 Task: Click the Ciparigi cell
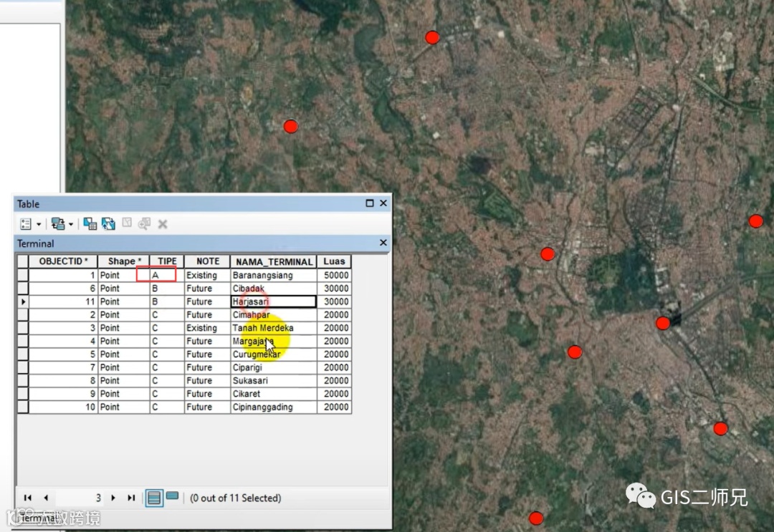[274, 367]
